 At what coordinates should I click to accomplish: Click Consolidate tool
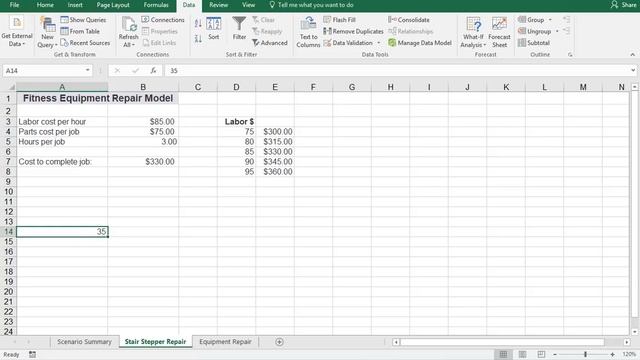coord(409,20)
